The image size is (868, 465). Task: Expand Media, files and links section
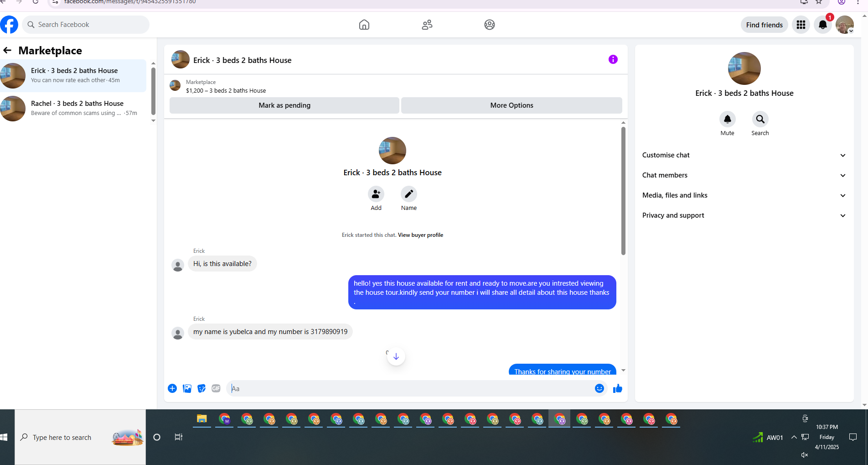[744, 195]
